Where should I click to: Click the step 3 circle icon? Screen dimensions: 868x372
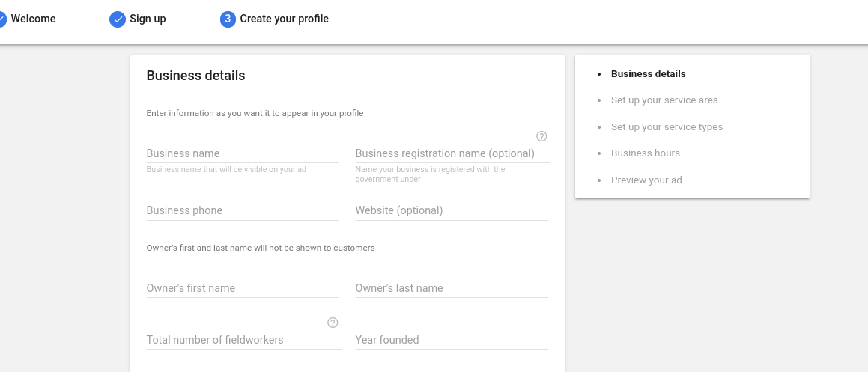click(228, 19)
